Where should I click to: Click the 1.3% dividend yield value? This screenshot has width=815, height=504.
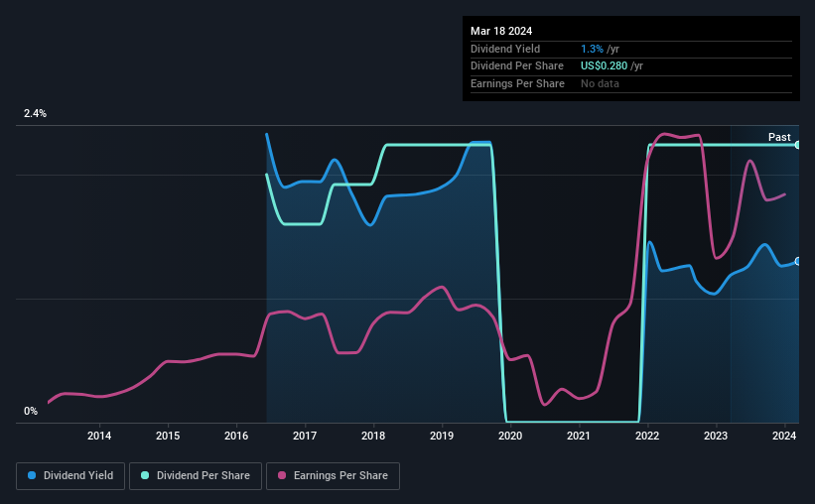point(592,49)
